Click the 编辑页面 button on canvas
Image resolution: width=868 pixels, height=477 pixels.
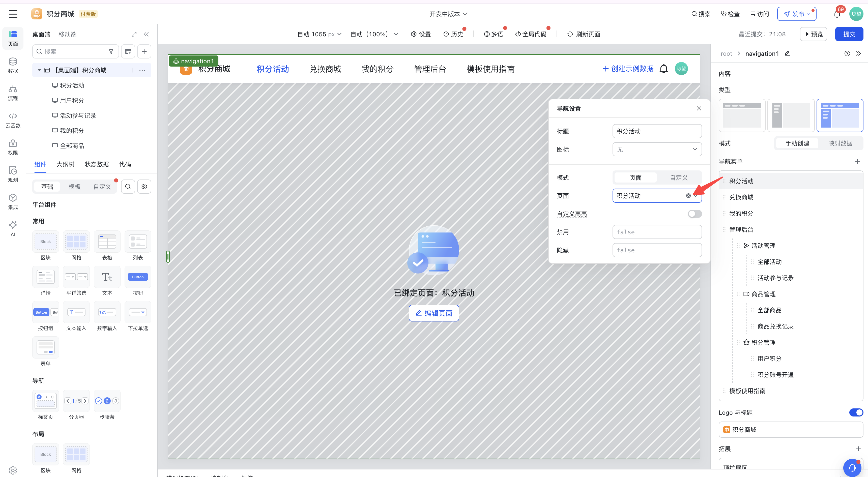click(434, 313)
